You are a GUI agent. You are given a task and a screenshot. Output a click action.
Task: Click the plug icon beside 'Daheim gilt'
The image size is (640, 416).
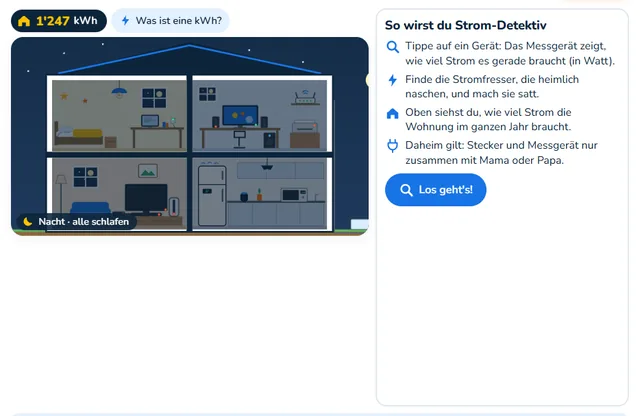(393, 146)
